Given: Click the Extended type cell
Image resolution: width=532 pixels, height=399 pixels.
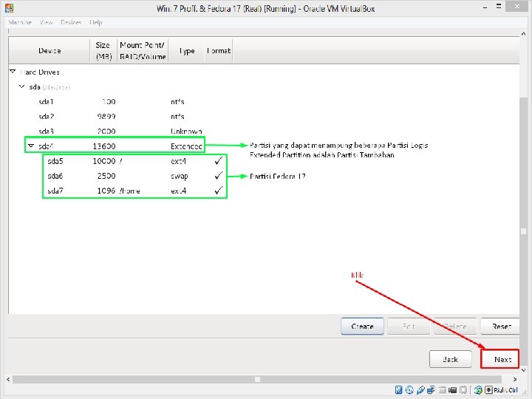Looking at the screenshot, I should 186,146.
